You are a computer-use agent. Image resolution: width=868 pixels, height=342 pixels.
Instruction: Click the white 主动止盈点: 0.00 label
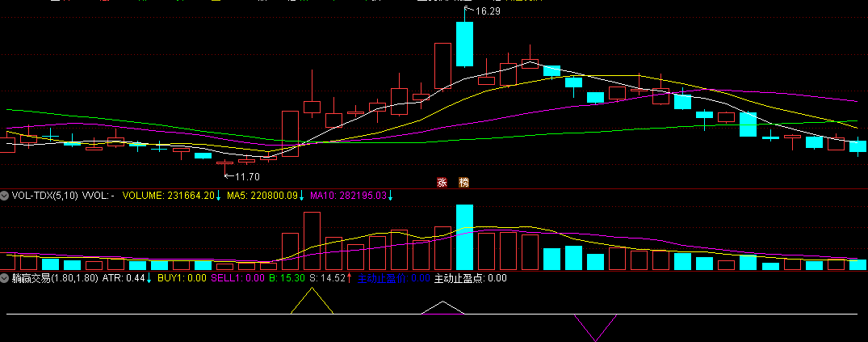point(471,277)
